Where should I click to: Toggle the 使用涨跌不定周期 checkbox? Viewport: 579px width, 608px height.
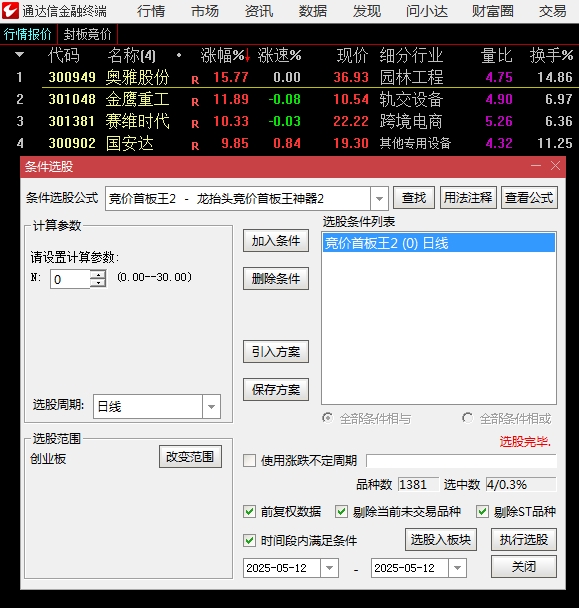pos(249,461)
